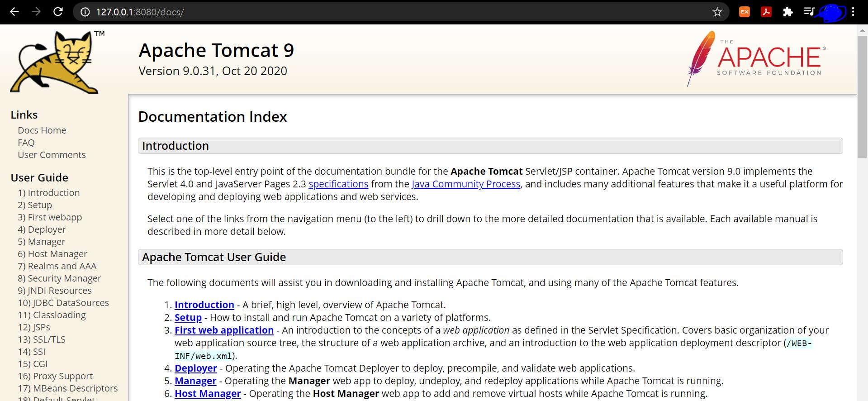Open User Comments sidebar link

tap(52, 155)
